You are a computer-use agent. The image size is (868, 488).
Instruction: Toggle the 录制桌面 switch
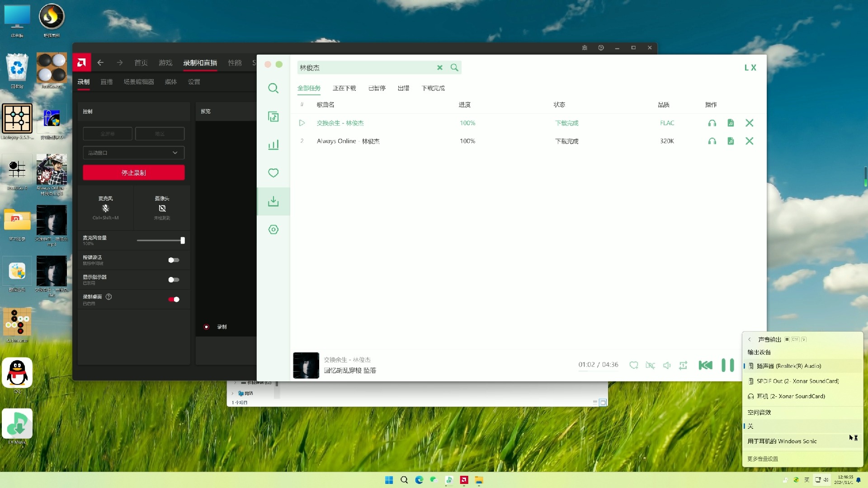pos(174,299)
